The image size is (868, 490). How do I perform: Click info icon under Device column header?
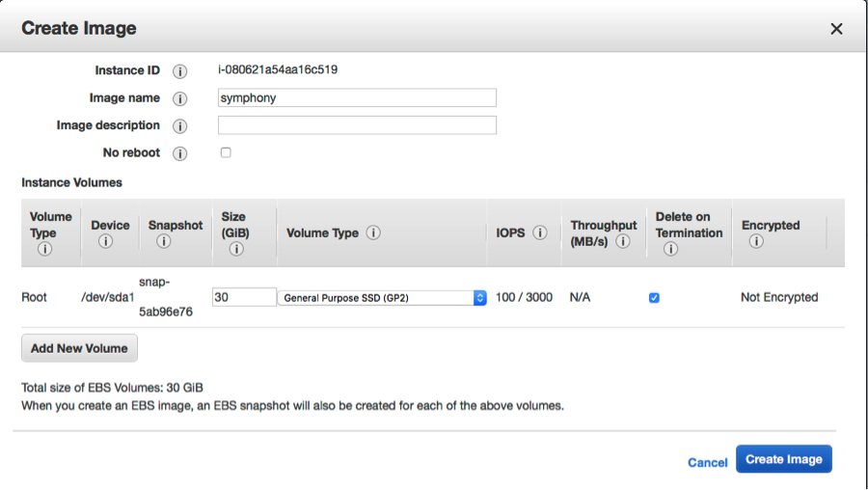[106, 242]
